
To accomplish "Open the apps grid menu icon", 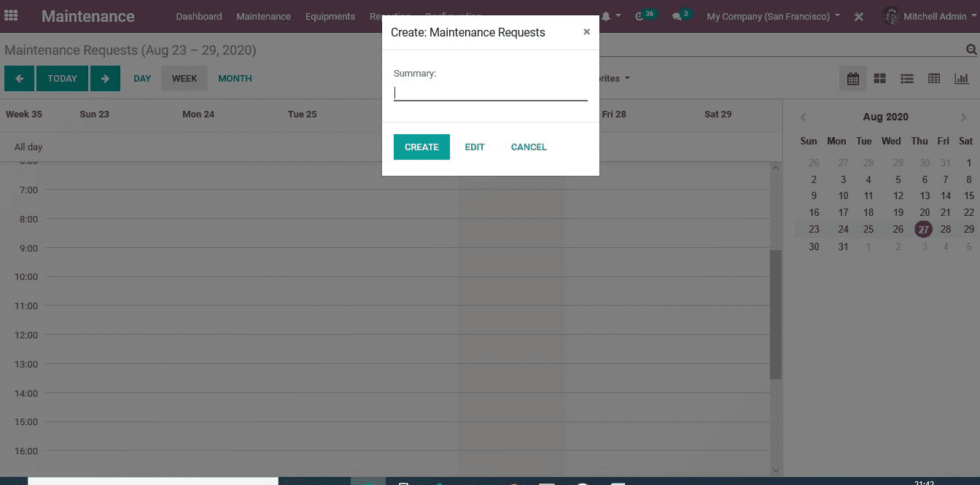I will [x=12, y=15].
